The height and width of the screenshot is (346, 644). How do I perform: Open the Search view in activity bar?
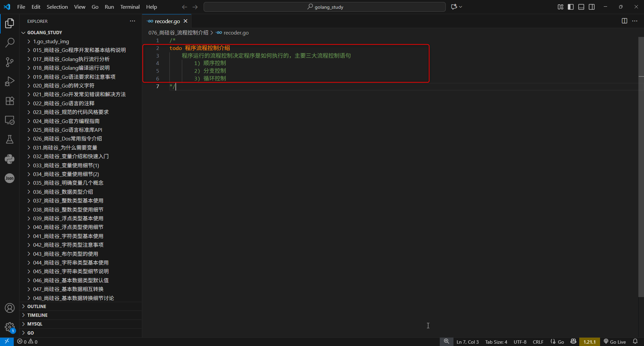[10, 43]
